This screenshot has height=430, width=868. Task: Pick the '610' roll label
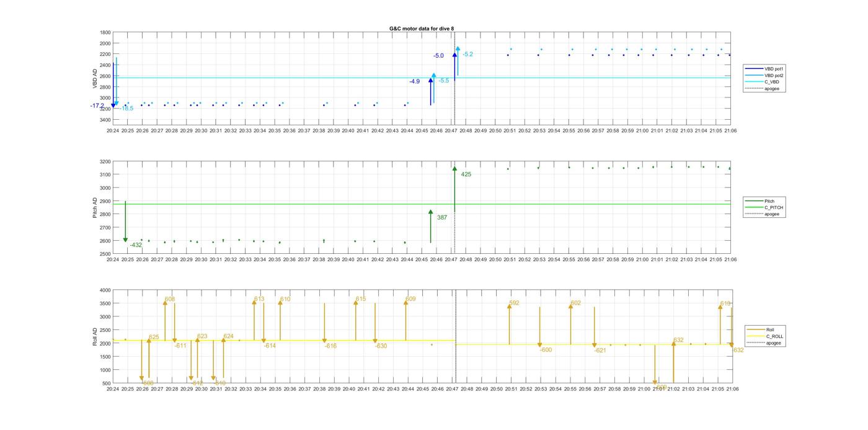(285, 300)
